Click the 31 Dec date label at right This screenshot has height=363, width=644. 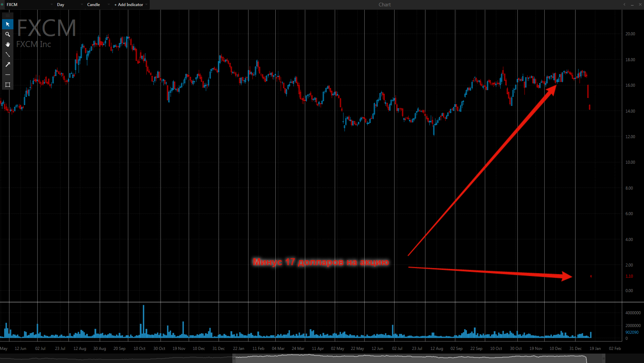576,349
